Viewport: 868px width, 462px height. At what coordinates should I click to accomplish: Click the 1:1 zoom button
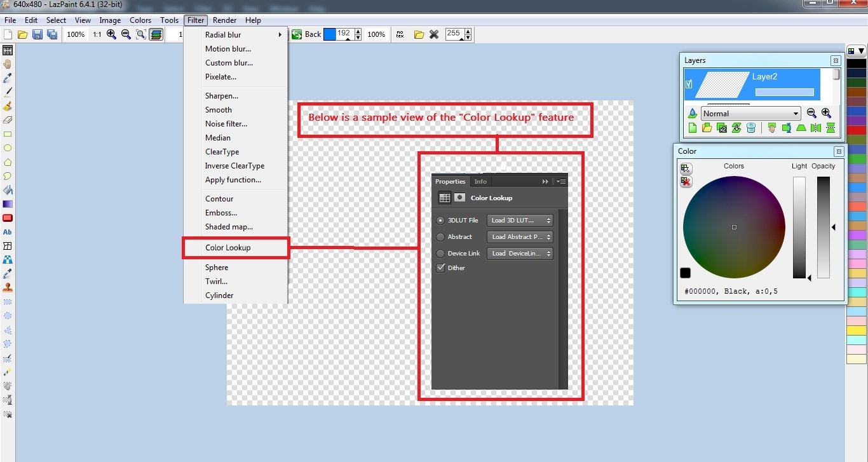click(97, 34)
